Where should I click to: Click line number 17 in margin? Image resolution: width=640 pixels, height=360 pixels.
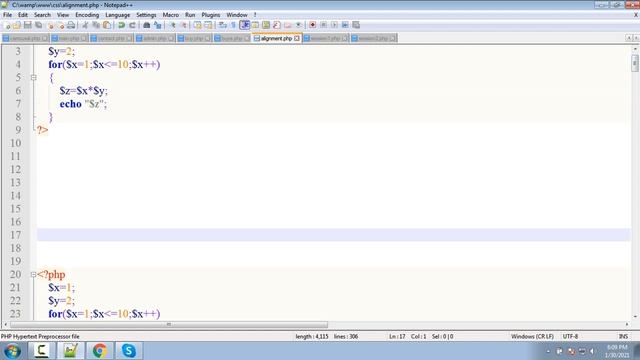pos(16,235)
